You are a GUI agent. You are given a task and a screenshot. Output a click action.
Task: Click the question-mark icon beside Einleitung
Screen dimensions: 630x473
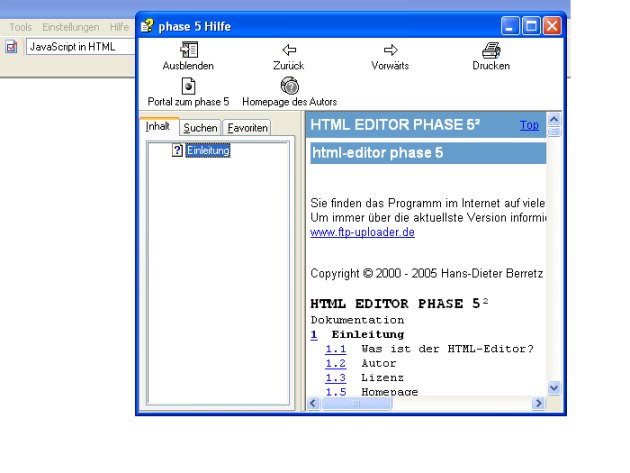[177, 150]
